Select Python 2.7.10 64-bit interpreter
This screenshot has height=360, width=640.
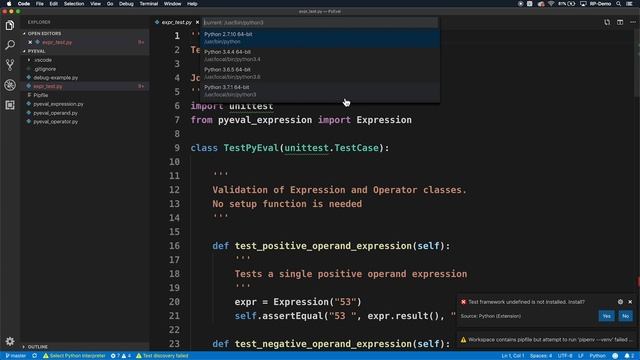click(x=320, y=38)
